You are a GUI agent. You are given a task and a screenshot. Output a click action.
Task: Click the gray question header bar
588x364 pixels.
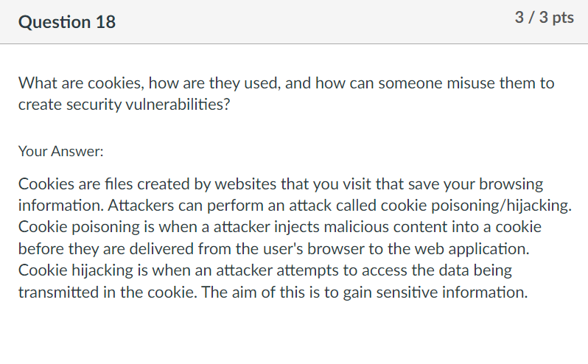294,22
